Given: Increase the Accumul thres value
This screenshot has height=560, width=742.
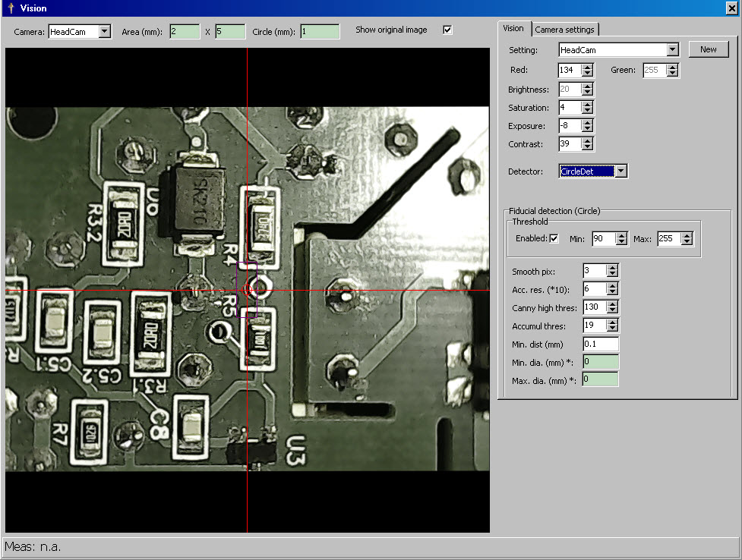Looking at the screenshot, I should [x=612, y=322].
